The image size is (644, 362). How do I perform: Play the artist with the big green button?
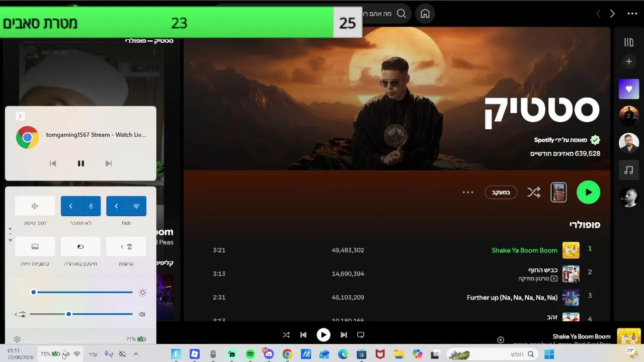click(x=588, y=192)
